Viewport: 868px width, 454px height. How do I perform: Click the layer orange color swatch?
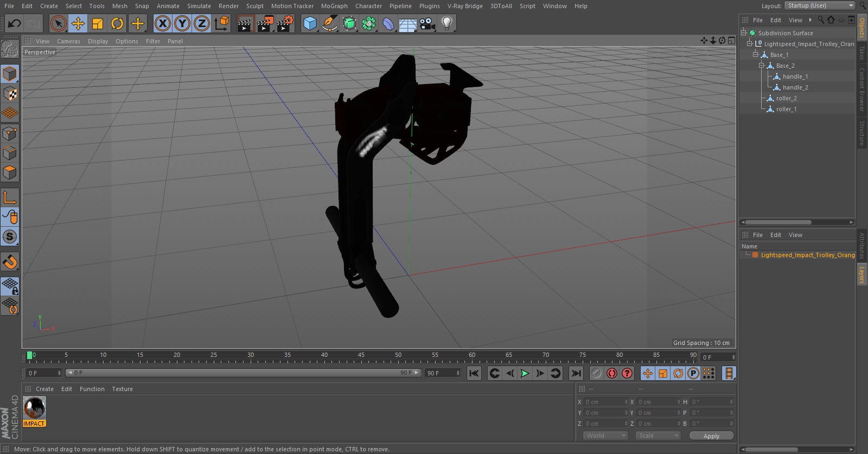coord(755,255)
